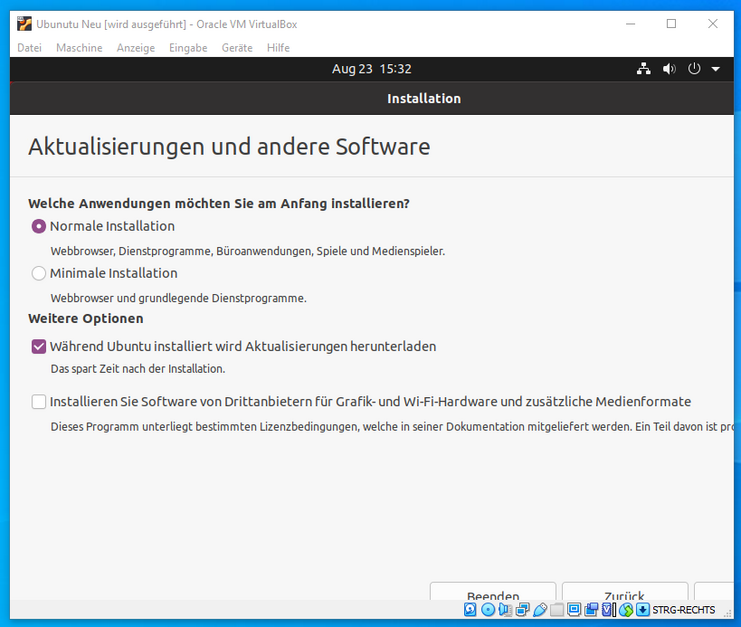This screenshot has height=627, width=741.
Task: Click the Ubuntu wired network icon
Action: [643, 69]
